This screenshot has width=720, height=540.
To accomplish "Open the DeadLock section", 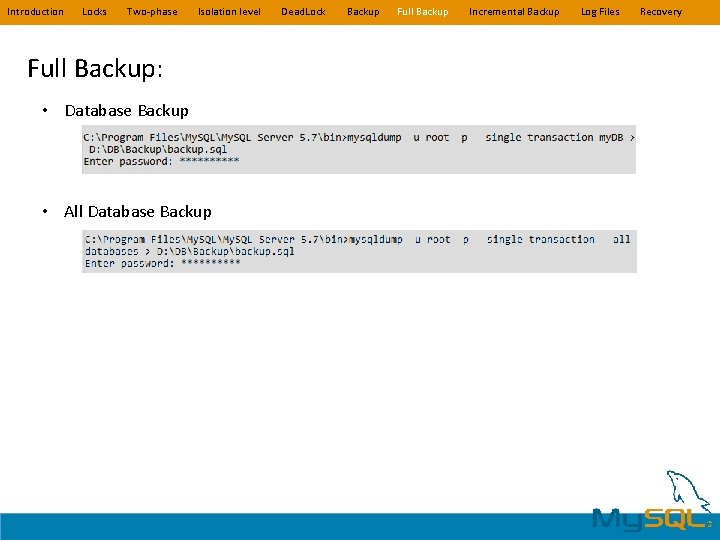I will pyautogui.click(x=303, y=12).
